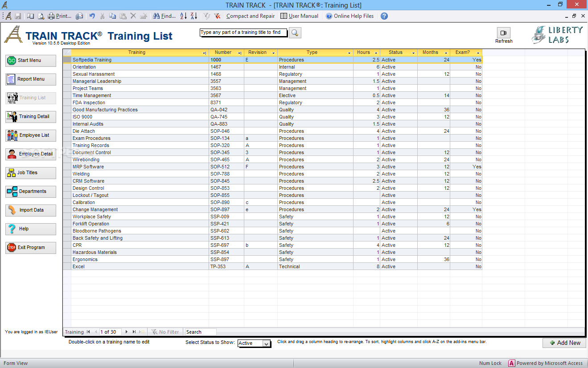
Task: Click the Remove Filter funnel icon
Action: tap(217, 16)
